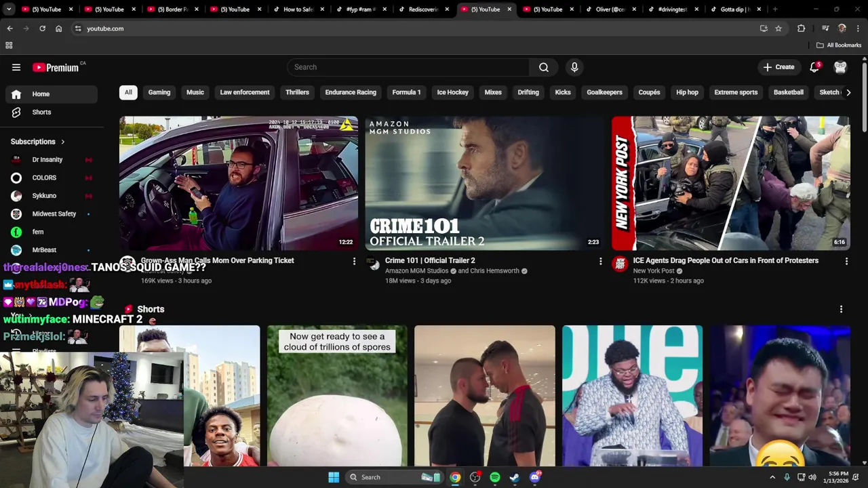This screenshot has width=868, height=488.
Task: Show hidden system tray icons
Action: 772,477
